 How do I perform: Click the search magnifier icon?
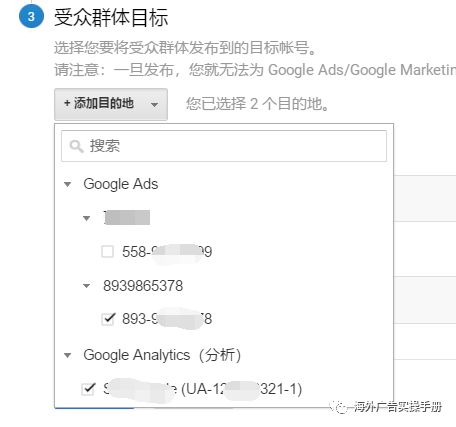pyautogui.click(x=76, y=146)
